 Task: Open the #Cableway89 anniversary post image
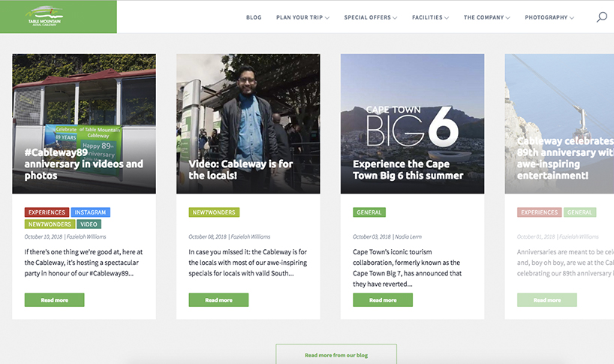click(84, 124)
